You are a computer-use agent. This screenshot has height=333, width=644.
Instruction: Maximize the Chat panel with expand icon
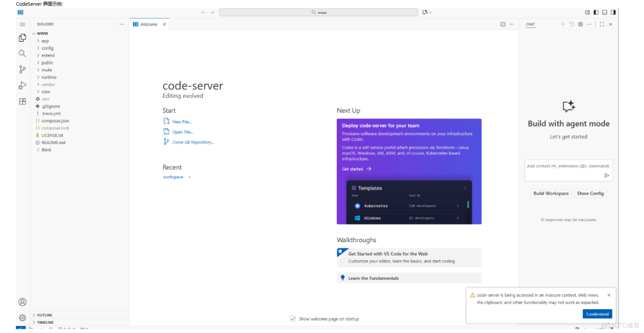point(602,24)
